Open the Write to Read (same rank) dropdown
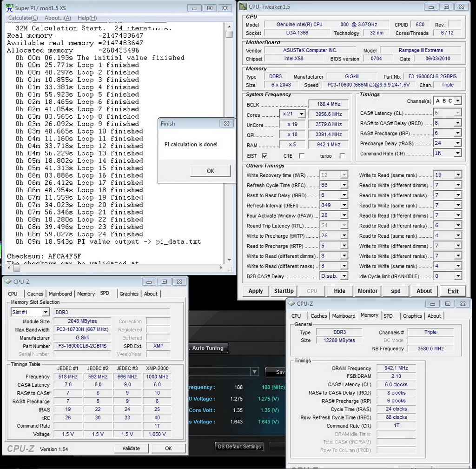Image resolution: width=476 pixels, height=469 pixels. pos(458,174)
